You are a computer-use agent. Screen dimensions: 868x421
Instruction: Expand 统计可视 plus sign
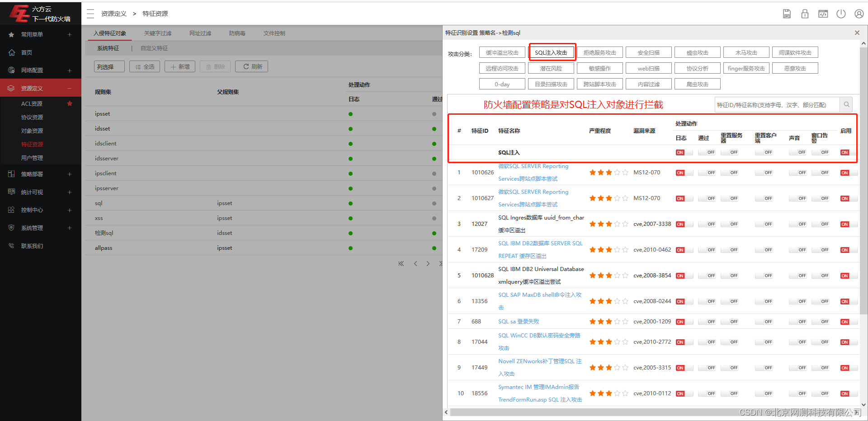coord(70,192)
